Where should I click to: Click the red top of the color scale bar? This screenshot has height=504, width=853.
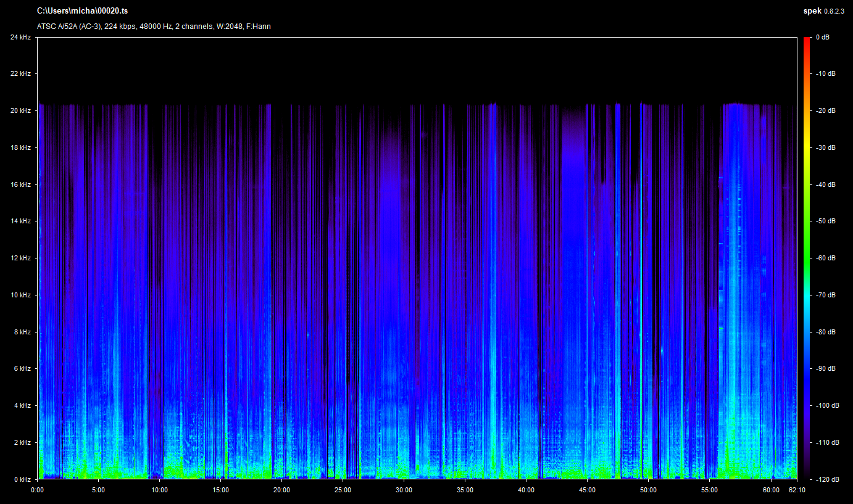807,41
